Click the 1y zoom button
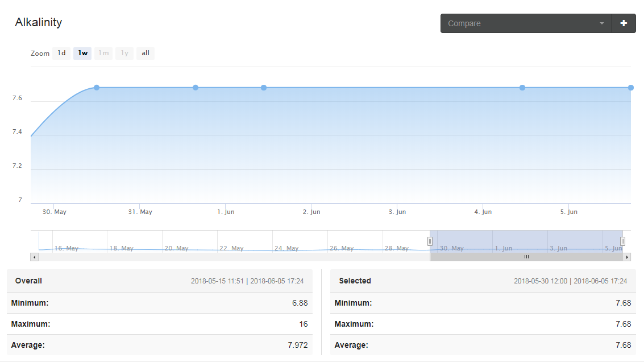 pos(124,54)
